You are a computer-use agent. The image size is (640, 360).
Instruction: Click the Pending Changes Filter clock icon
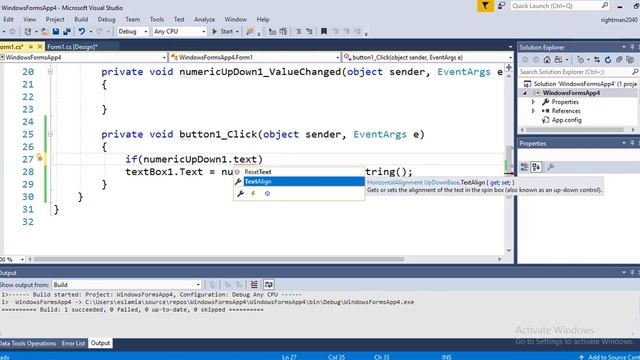click(x=580, y=60)
